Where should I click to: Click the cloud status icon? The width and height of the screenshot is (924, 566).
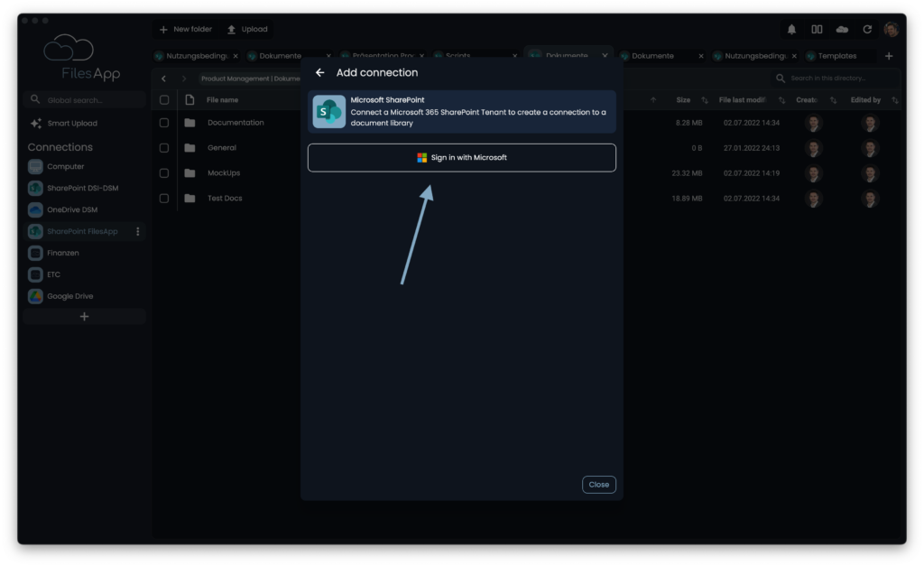click(842, 29)
